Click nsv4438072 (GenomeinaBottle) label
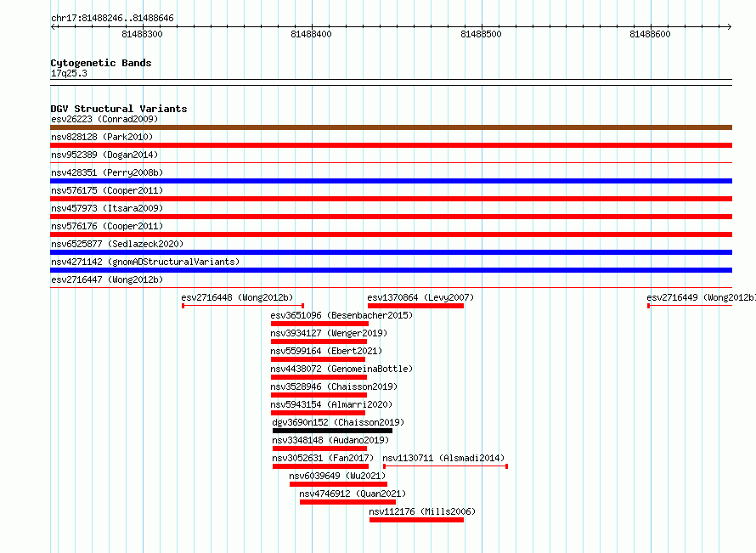This screenshot has width=756, height=553. click(341, 369)
